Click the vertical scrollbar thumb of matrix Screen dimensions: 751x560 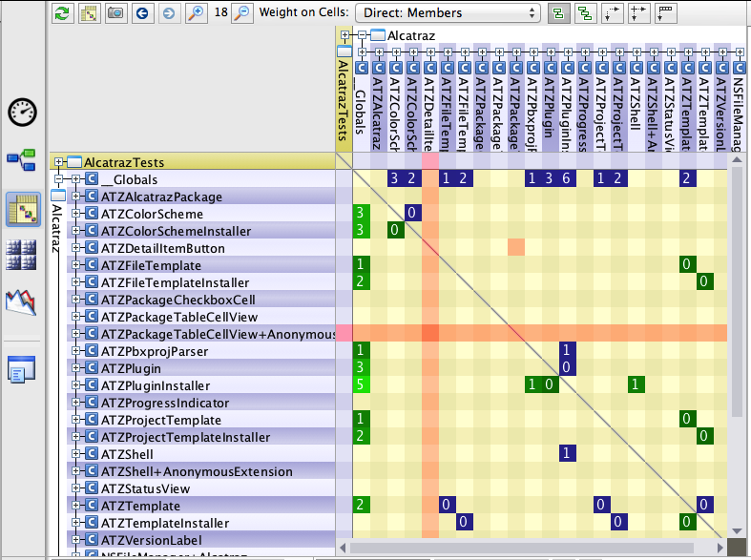point(737,292)
